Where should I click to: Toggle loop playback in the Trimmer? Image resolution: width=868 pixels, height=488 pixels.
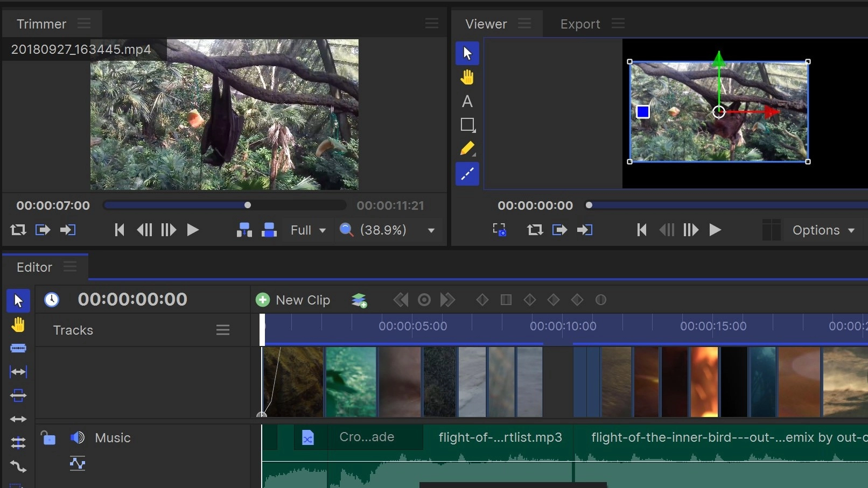coord(18,230)
